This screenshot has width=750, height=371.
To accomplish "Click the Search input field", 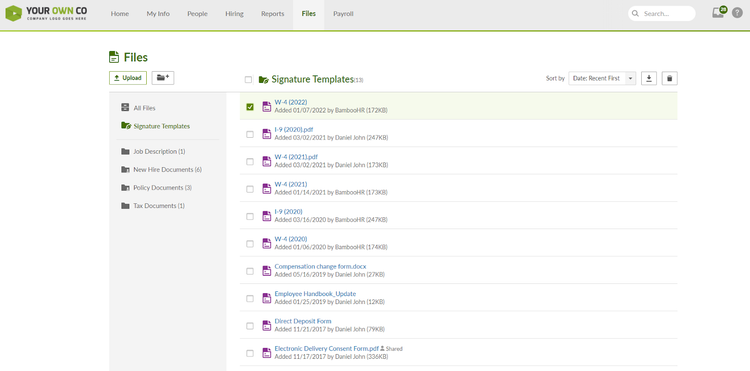I will pyautogui.click(x=662, y=13).
